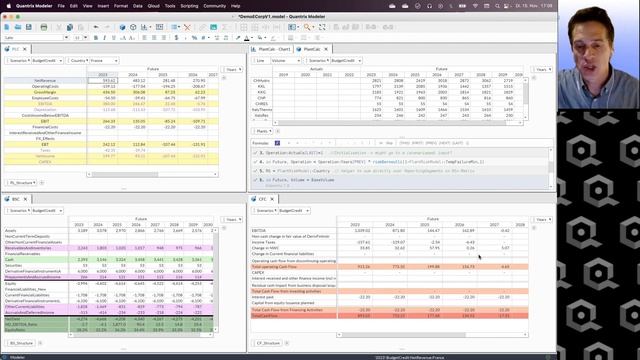Screen dimensions: 640x360
Task: Select the EBIT row in PLC
Action: (45, 121)
